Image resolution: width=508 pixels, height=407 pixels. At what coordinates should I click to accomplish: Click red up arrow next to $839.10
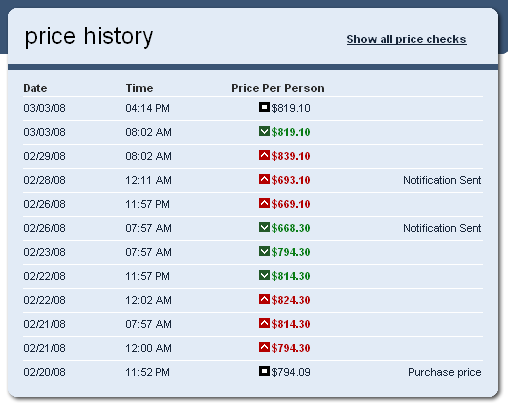pyautogui.click(x=264, y=155)
